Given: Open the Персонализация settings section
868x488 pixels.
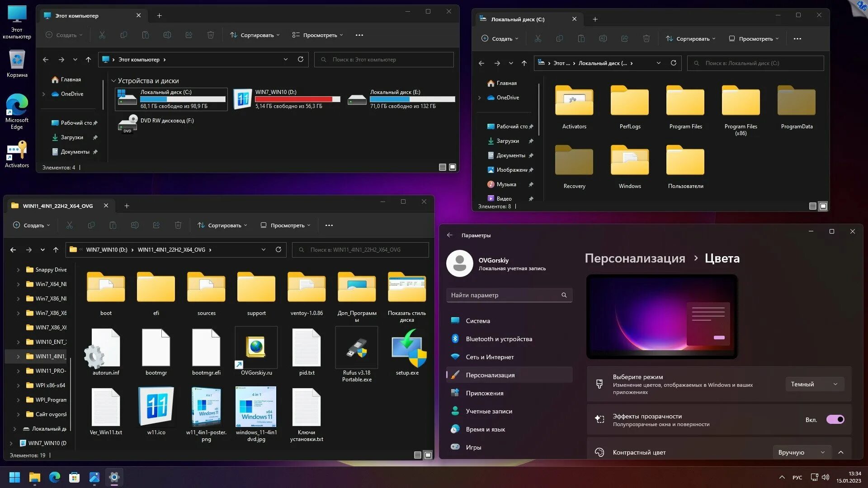Looking at the screenshot, I should 490,375.
